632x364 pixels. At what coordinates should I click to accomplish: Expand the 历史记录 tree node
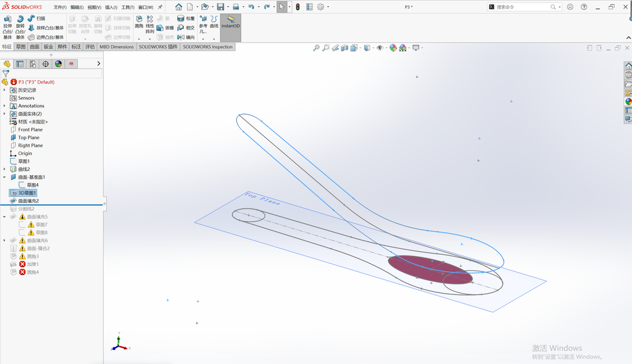[x=4, y=90]
